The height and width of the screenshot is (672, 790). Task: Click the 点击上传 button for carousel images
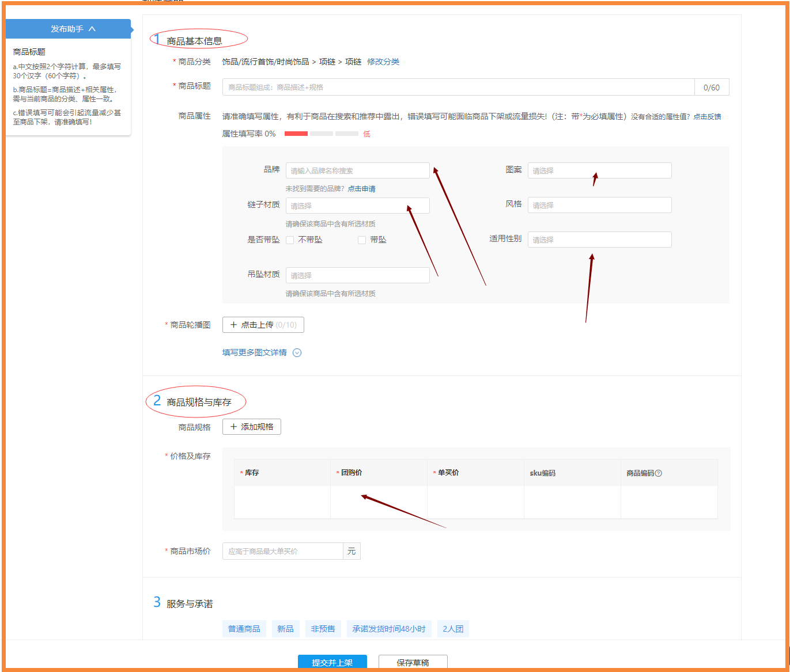click(263, 325)
